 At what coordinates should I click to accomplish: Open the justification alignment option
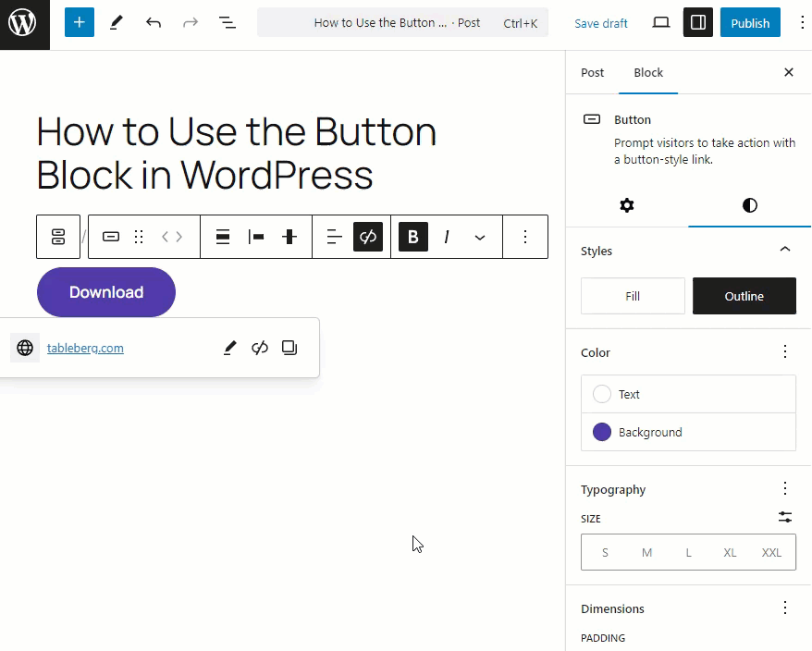point(223,237)
